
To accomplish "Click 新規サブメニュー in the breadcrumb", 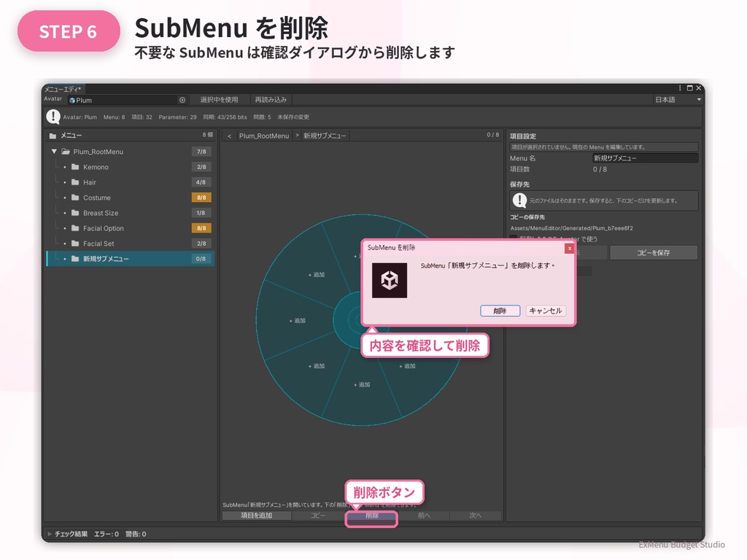I will [325, 136].
